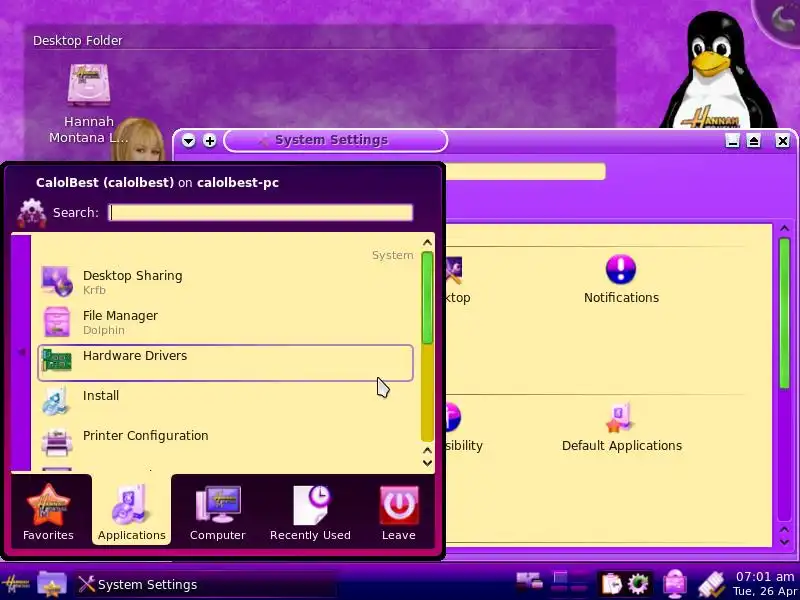Go back using the purple left arrow strip
This screenshot has width=800, height=600.
[x=21, y=352]
